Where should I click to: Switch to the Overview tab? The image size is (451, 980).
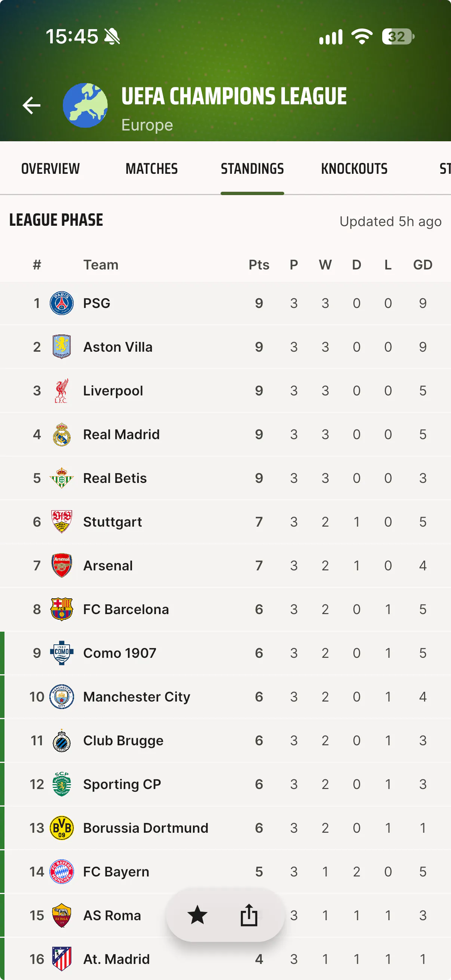click(x=50, y=169)
